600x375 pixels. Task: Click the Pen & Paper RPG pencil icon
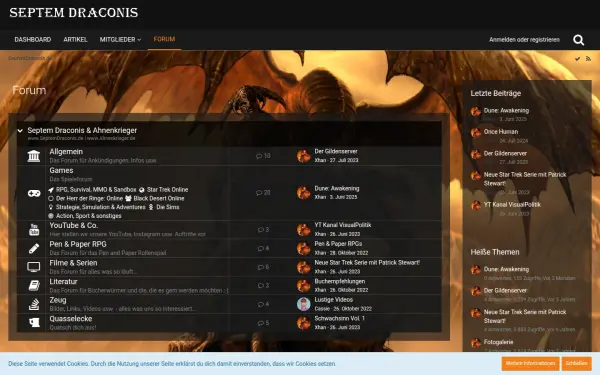[34, 248]
